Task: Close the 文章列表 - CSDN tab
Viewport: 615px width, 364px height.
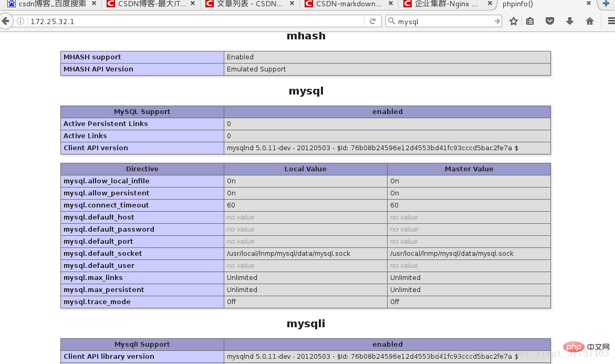Action: 292,4
